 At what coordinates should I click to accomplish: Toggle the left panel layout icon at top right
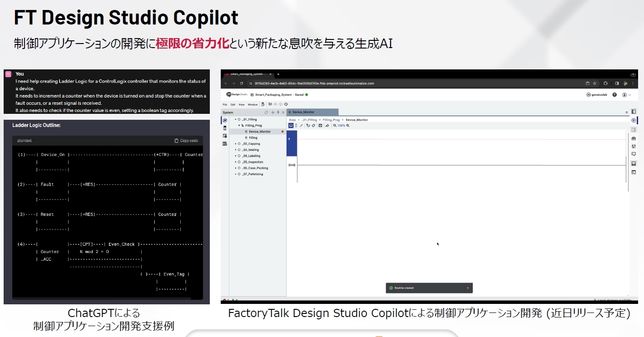pyautogui.click(x=634, y=112)
